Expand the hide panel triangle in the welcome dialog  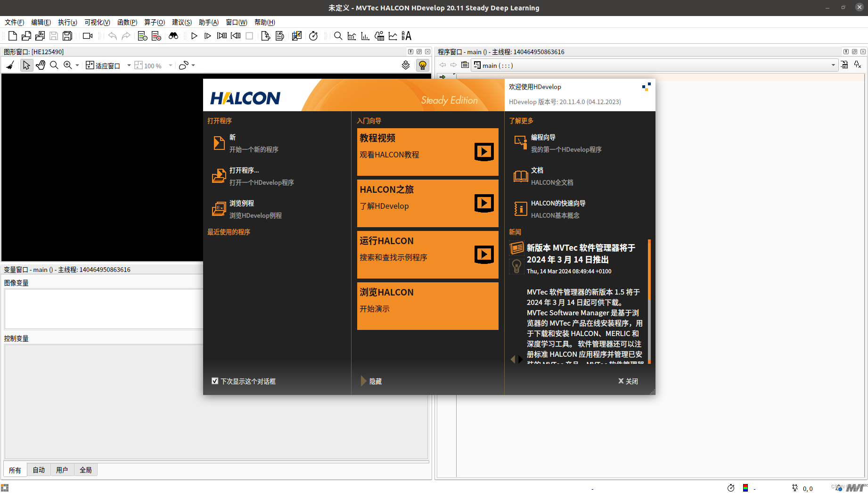point(363,381)
